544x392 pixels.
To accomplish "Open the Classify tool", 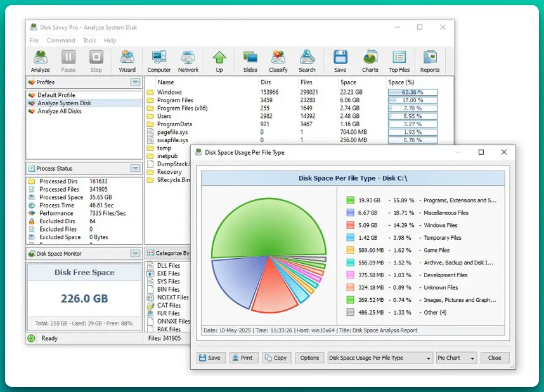I will (278, 62).
